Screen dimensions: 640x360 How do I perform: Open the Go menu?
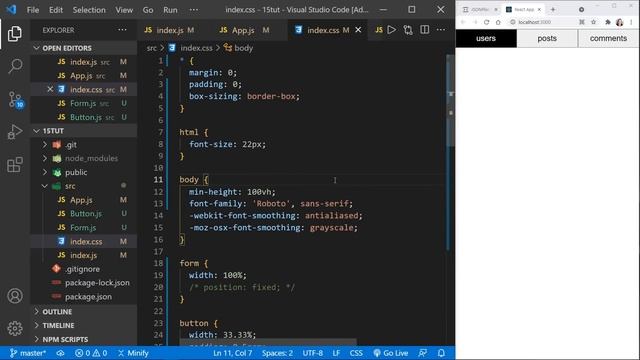148,10
